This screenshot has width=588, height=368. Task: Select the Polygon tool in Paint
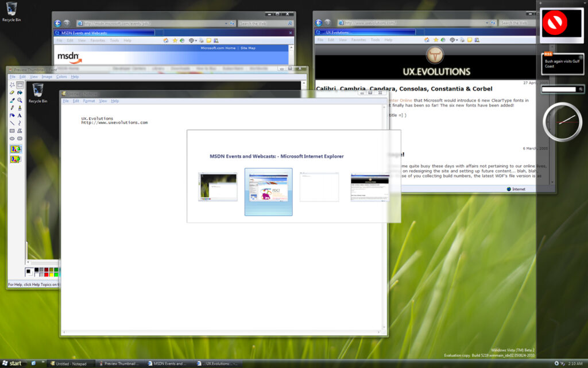coord(20,131)
